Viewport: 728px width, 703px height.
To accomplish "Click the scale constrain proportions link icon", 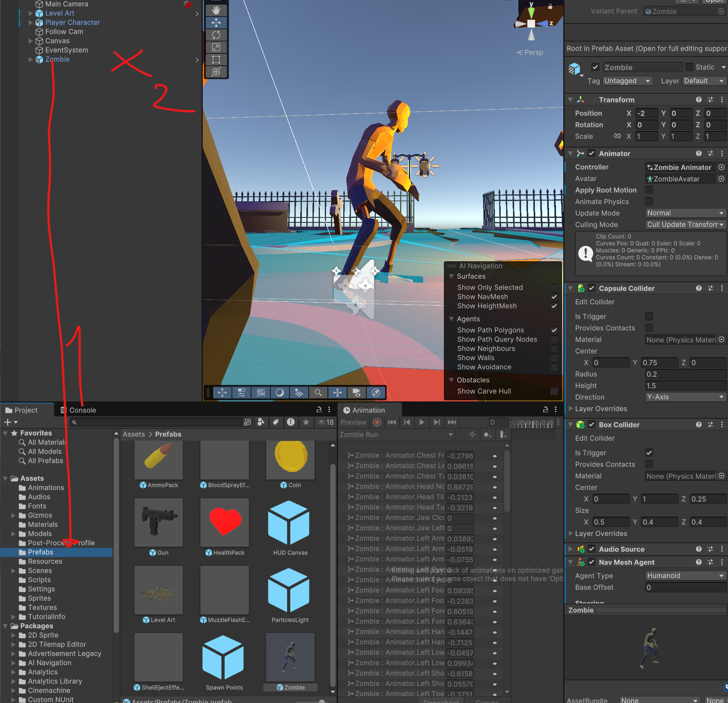I will click(617, 136).
